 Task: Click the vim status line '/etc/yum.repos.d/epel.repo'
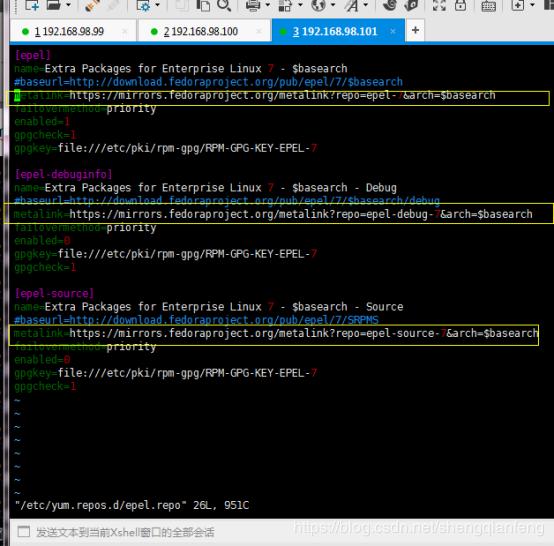click(x=132, y=505)
